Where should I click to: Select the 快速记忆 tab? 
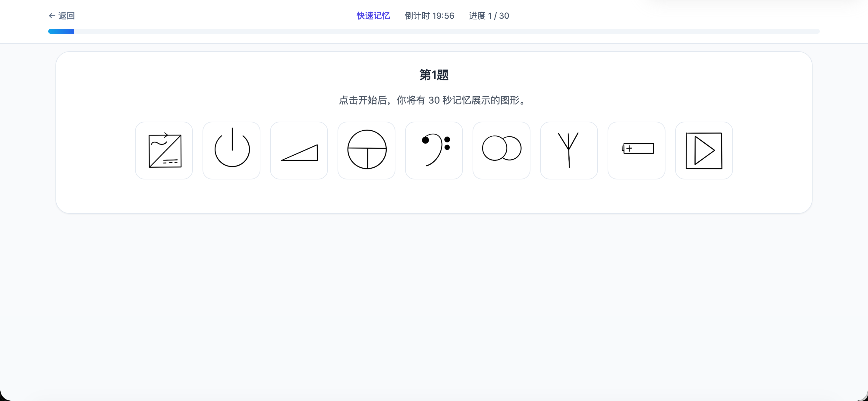click(x=373, y=15)
